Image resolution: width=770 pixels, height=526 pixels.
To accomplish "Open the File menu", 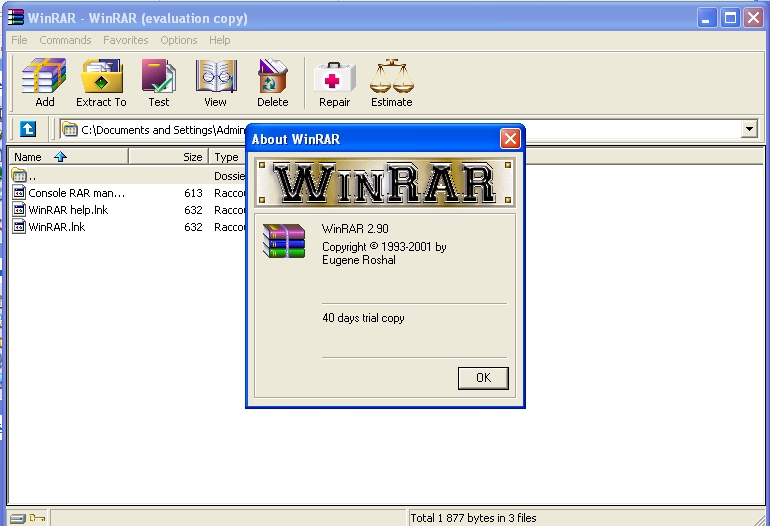I will tap(19, 40).
